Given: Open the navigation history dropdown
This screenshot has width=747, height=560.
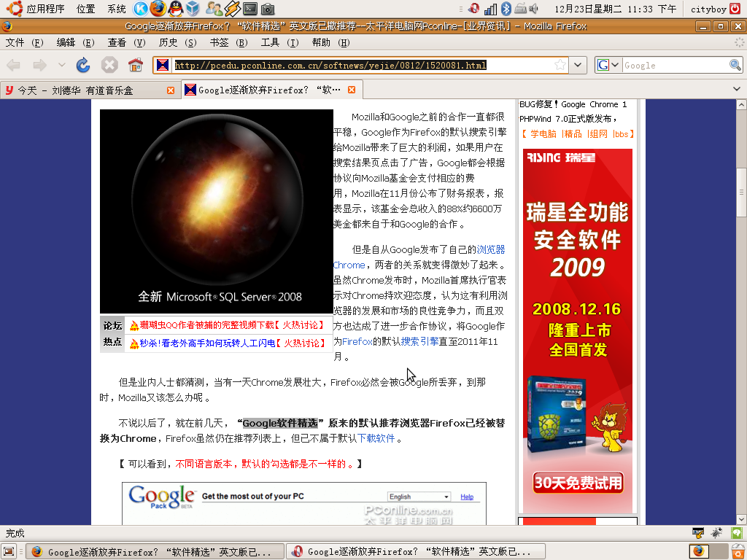Looking at the screenshot, I should pos(61,65).
